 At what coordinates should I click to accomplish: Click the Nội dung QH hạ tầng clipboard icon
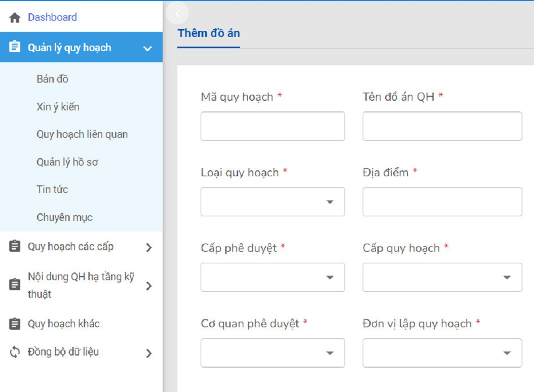click(15, 285)
